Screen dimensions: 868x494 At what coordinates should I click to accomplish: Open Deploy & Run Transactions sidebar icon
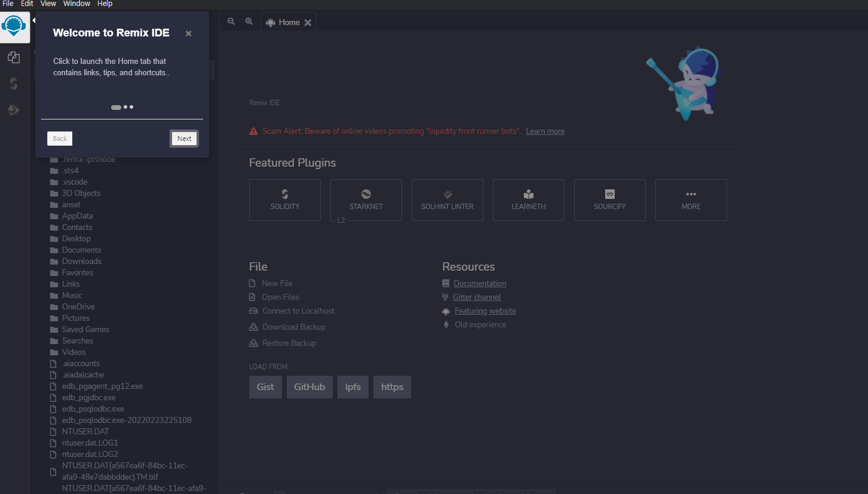(x=13, y=110)
